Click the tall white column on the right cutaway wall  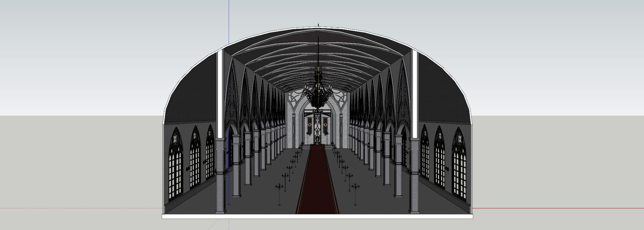[x=415, y=94]
